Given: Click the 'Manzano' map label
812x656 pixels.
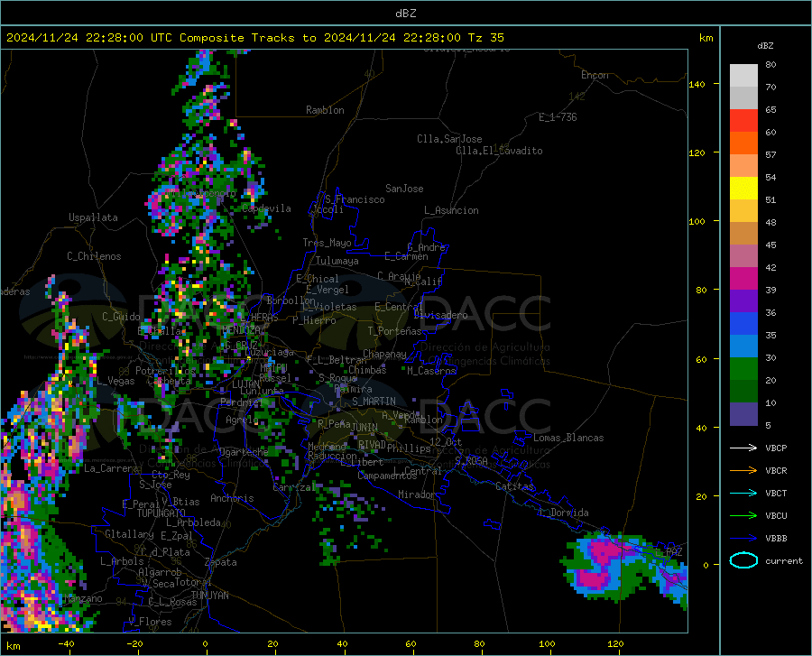Looking at the screenshot, I should click(83, 598).
